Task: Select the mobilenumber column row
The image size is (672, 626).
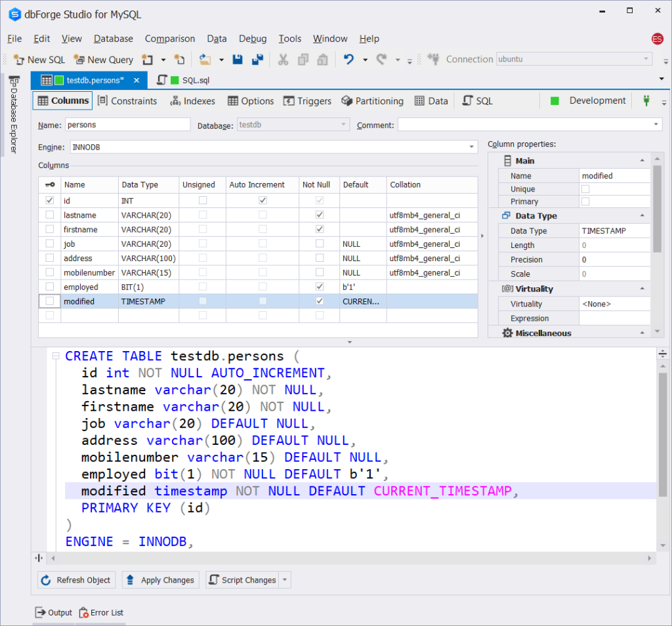Action: click(258, 272)
